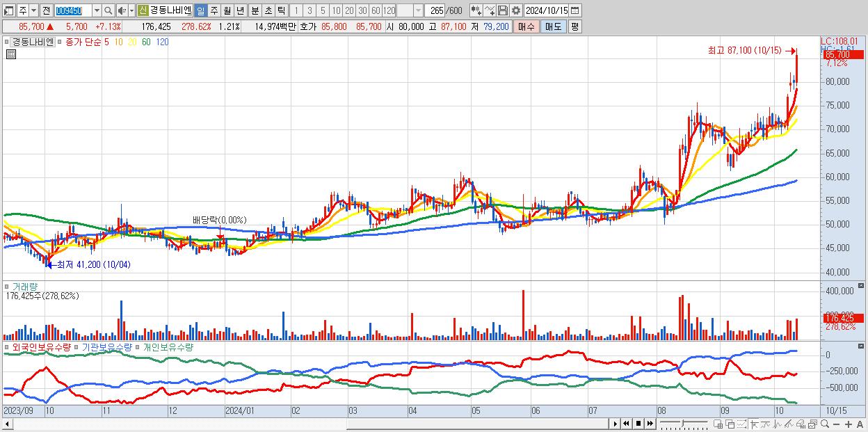Toggle the 개인보유수량 legend square
Viewport: 868px width, 432px height.
138,346
